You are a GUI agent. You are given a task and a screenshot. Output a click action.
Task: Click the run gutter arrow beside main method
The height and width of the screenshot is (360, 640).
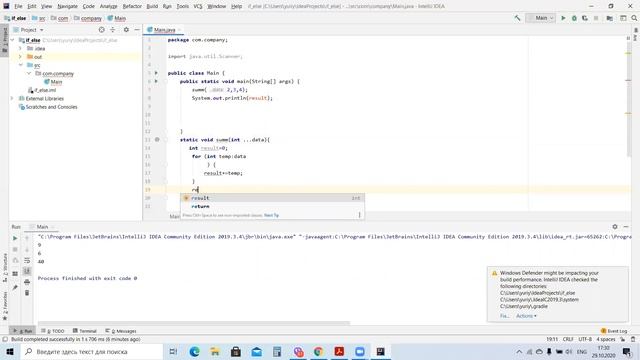tap(156, 81)
